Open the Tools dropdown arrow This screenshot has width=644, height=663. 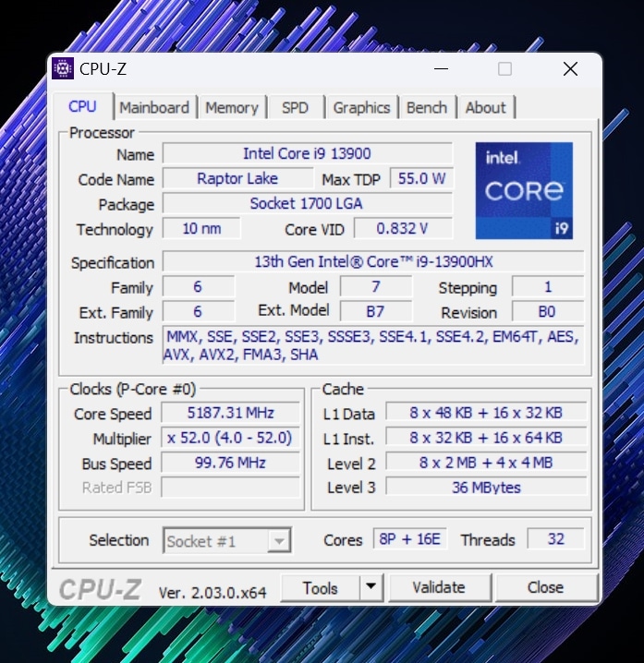point(370,586)
